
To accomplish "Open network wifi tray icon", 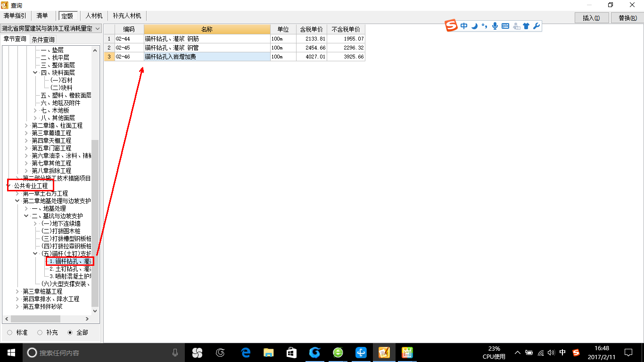I will click(x=541, y=353).
